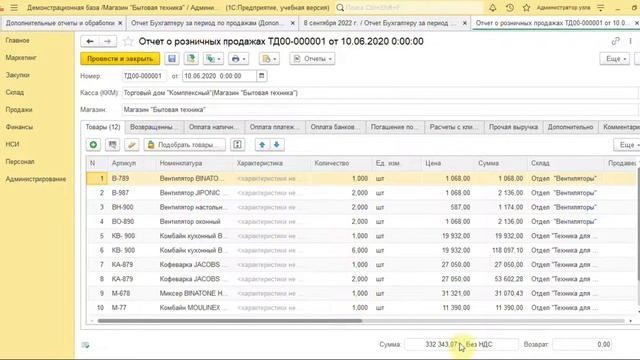640x360 pixels.
Task: Switch to Оплата платежными картами tab
Action: [x=275, y=127]
